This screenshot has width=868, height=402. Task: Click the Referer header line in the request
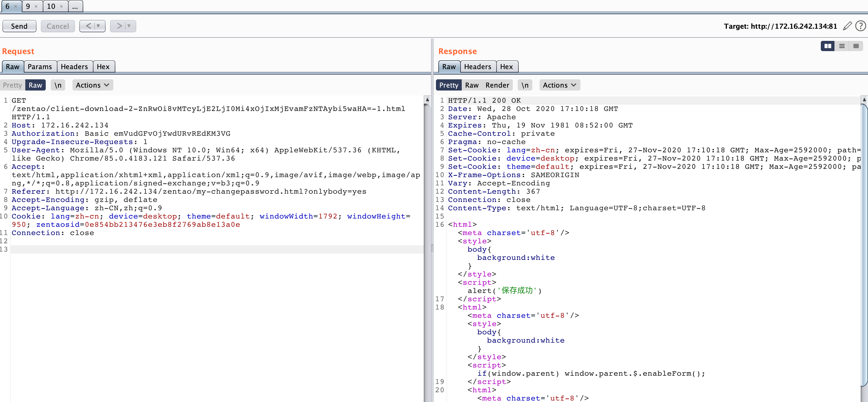point(189,192)
